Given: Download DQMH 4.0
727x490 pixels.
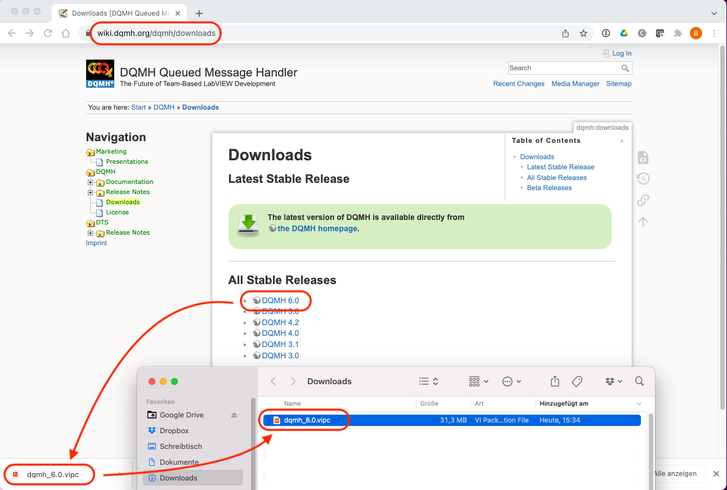Looking at the screenshot, I should click(280, 333).
